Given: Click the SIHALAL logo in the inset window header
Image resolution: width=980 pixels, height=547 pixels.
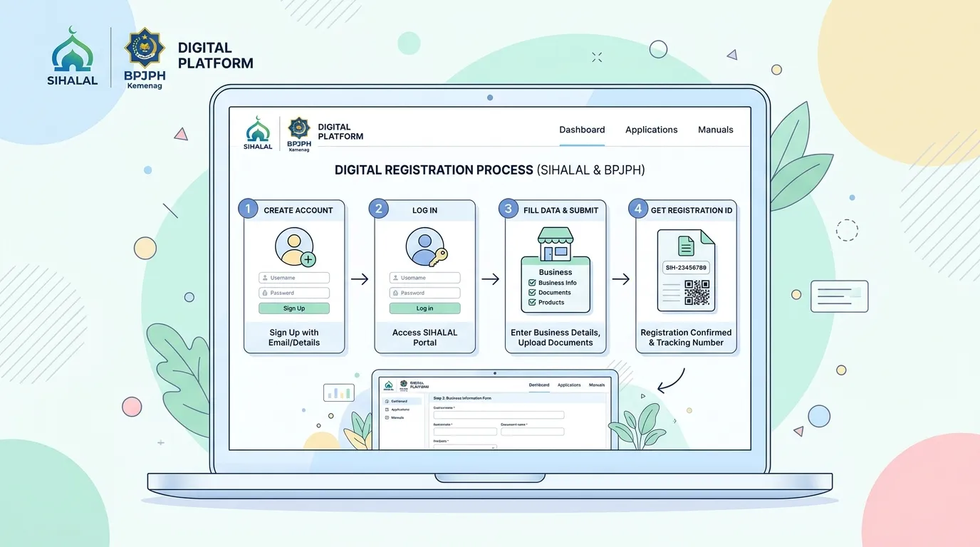Looking at the screenshot, I should tap(387, 385).
